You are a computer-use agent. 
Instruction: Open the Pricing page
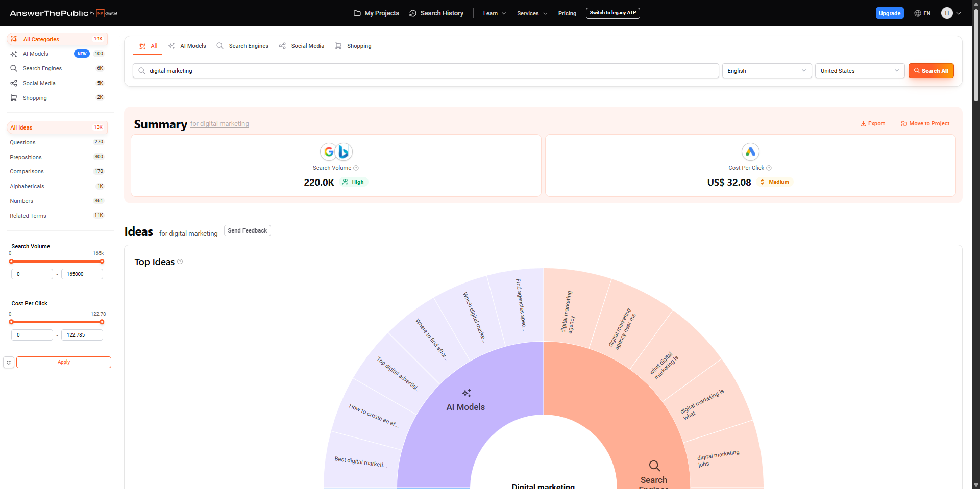(567, 13)
